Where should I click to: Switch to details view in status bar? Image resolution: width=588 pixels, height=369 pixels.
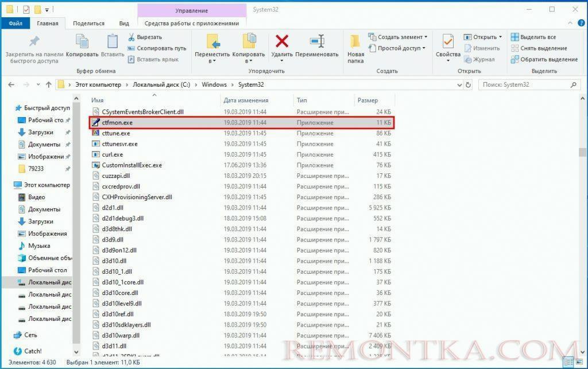click(568, 362)
